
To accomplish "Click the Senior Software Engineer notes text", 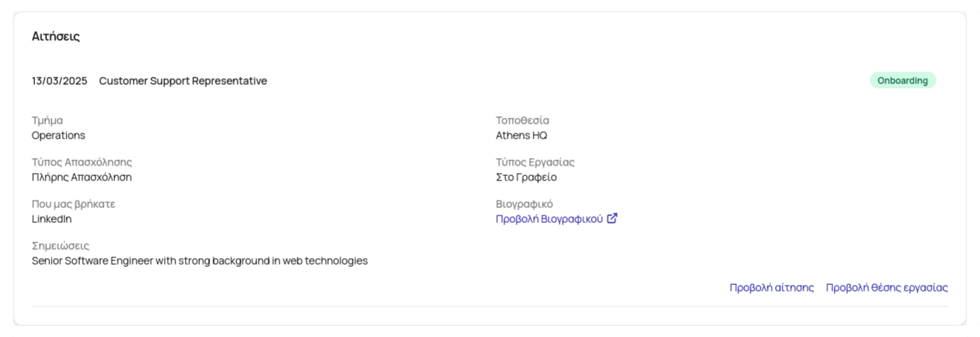I will point(200,261).
